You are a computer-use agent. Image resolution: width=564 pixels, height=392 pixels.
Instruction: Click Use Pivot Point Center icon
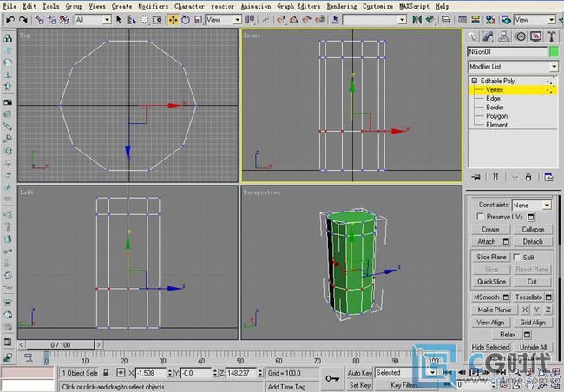pos(249,19)
